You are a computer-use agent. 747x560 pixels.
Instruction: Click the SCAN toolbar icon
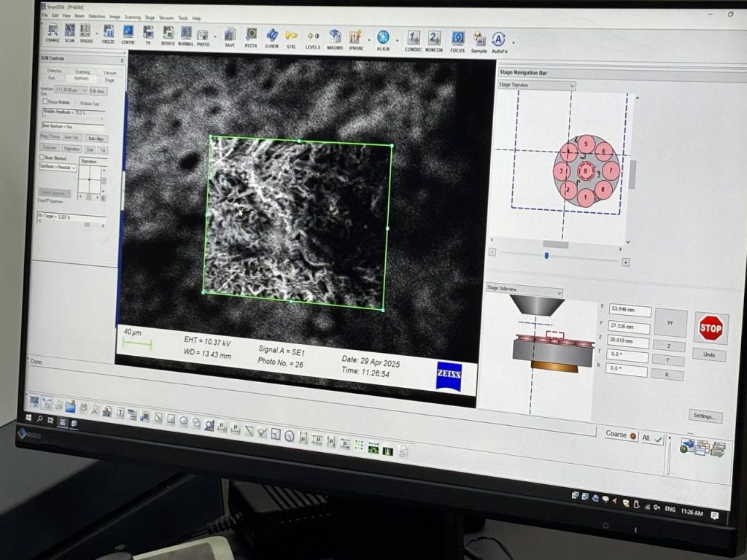[x=70, y=34]
